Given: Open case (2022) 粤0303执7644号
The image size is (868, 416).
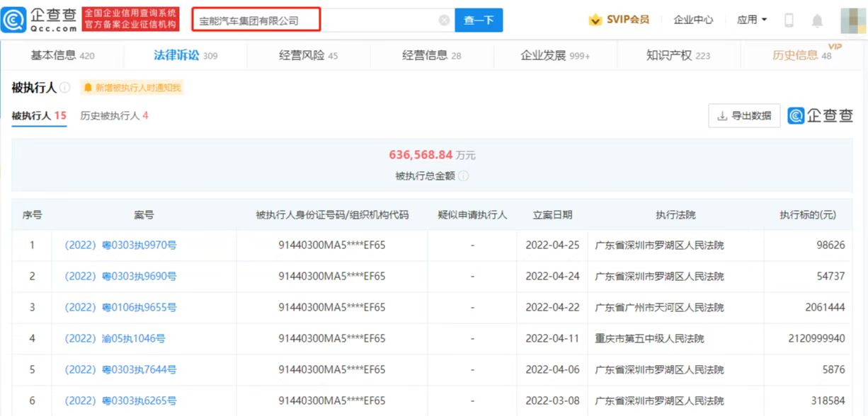Looking at the screenshot, I should (x=120, y=370).
